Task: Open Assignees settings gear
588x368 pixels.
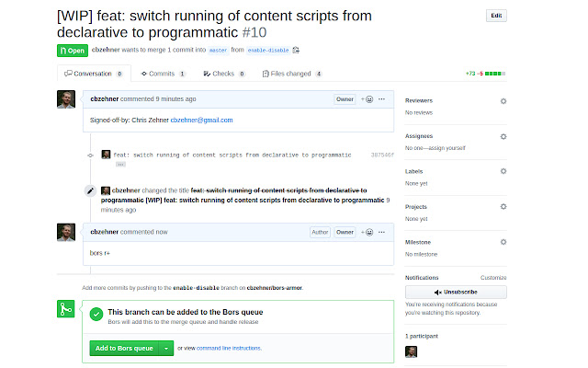Action: [503, 136]
